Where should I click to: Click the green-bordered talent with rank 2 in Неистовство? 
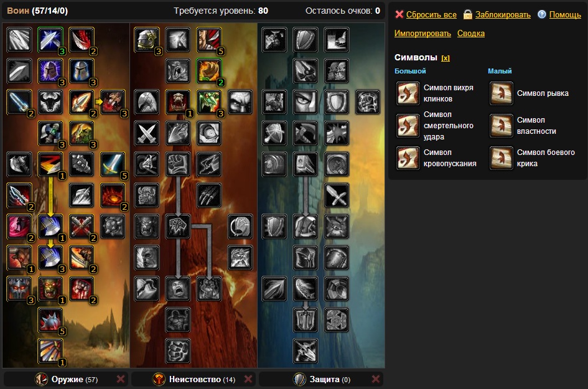click(209, 71)
